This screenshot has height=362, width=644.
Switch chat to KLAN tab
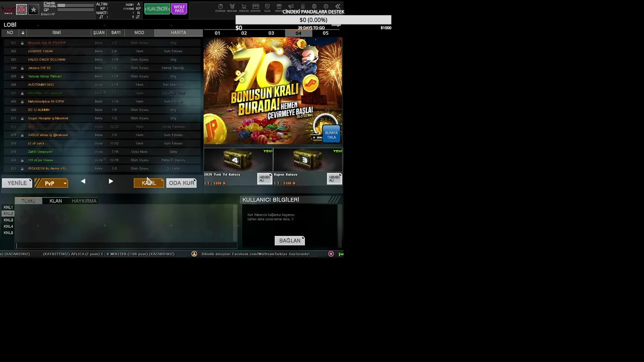(x=56, y=201)
